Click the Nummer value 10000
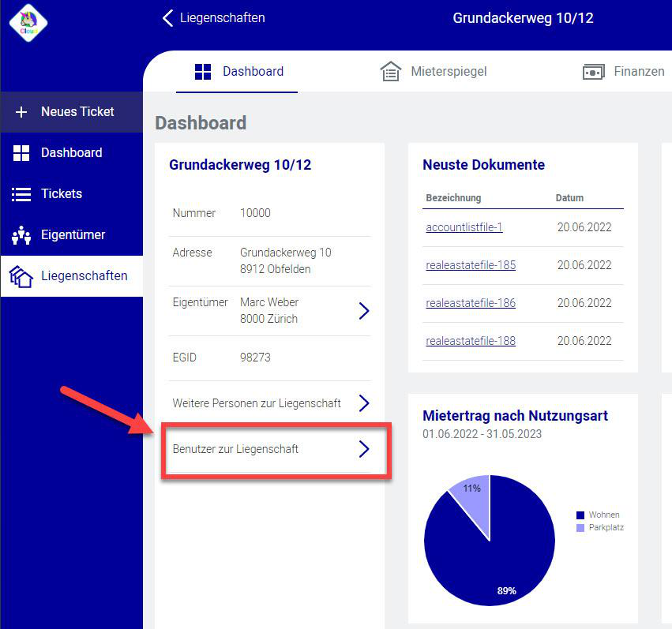Screen dimensions: 672x629 click(255, 213)
